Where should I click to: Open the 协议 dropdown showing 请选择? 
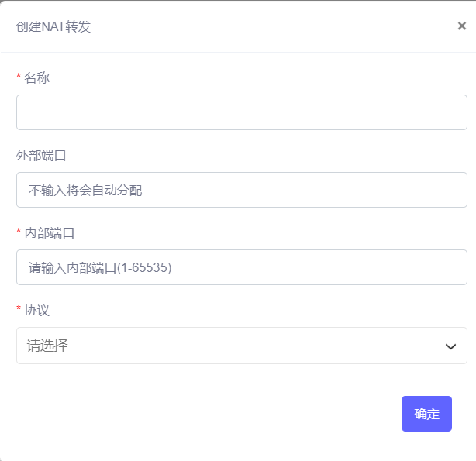click(242, 346)
